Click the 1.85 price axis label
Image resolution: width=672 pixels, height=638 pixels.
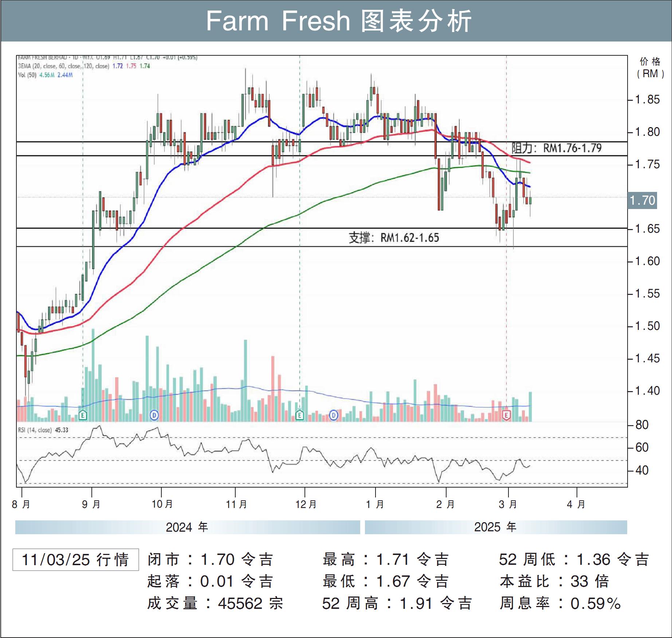(648, 99)
